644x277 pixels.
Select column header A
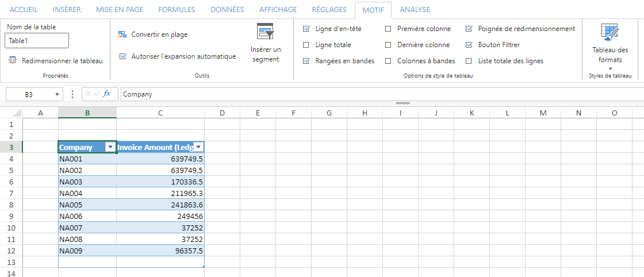(x=40, y=113)
